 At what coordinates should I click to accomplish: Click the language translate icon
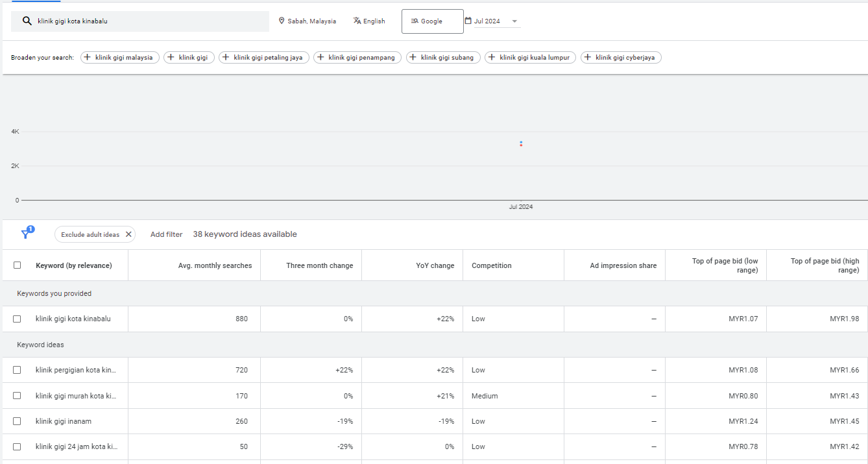tap(357, 21)
